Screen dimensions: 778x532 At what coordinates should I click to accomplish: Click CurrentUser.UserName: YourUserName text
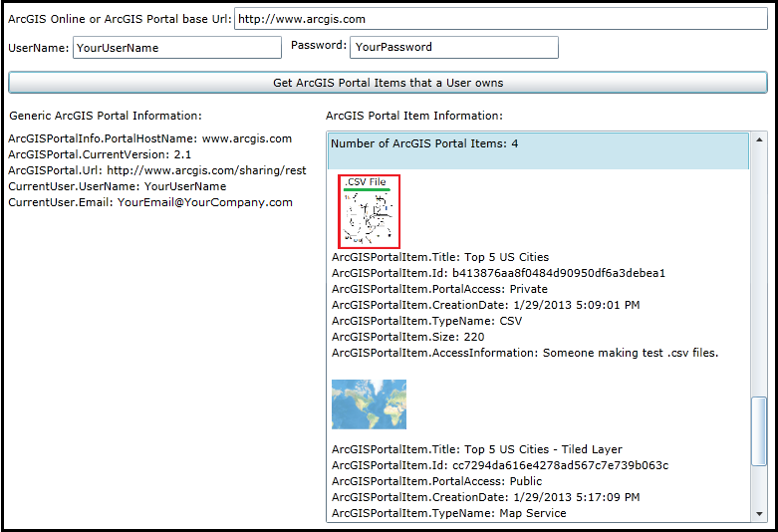[x=118, y=186]
